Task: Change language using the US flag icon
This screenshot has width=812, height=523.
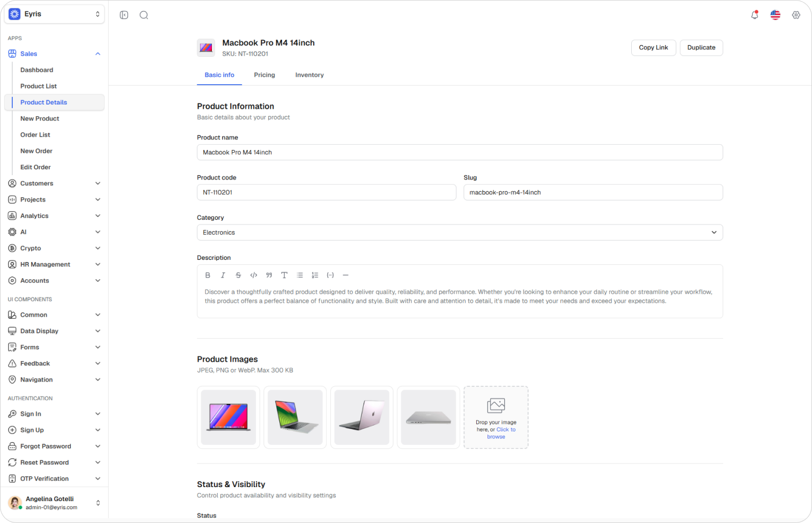Action: [x=776, y=15]
